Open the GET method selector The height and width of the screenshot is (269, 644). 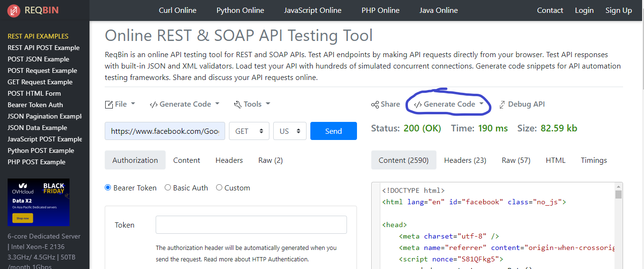point(249,131)
